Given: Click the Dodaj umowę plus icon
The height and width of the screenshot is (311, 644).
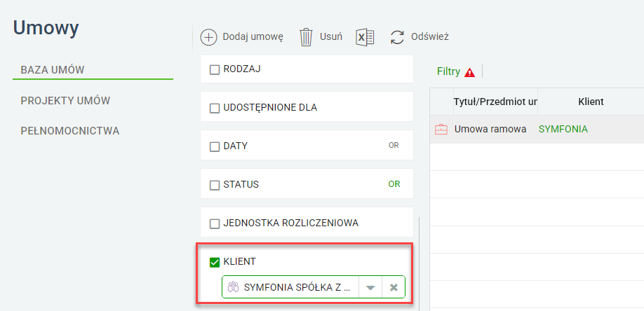Looking at the screenshot, I should [x=208, y=37].
